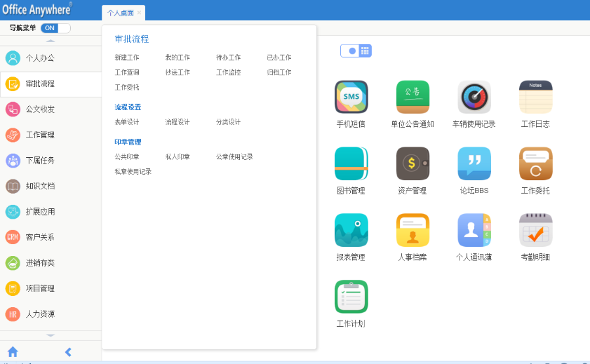Close the 个人桌面 tab

[x=139, y=12]
